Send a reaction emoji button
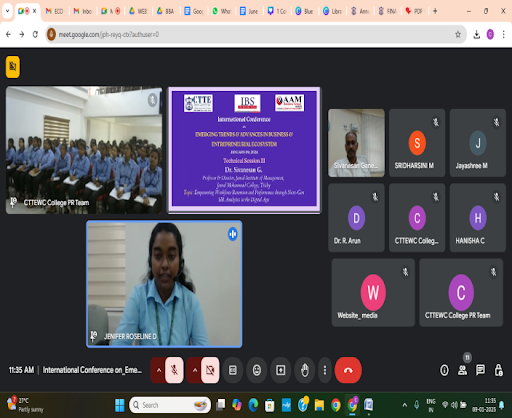 pos(256,370)
